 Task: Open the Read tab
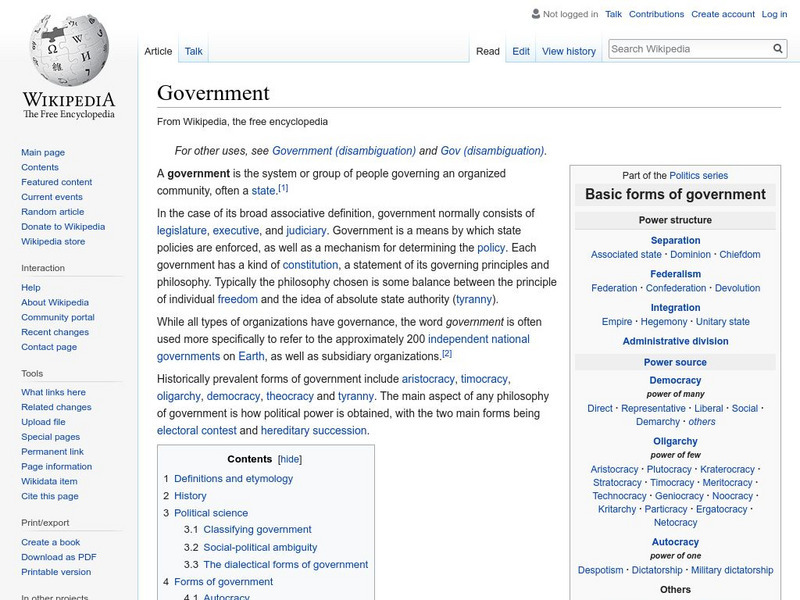(x=487, y=51)
